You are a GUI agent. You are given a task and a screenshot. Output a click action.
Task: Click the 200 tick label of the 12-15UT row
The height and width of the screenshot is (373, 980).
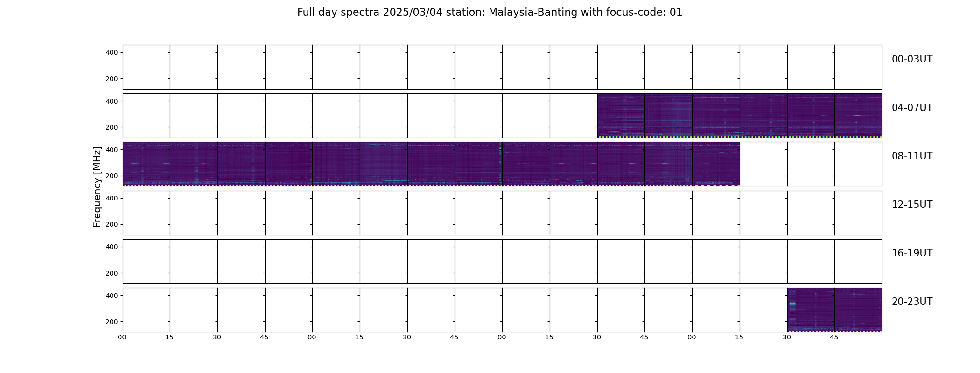coord(112,224)
